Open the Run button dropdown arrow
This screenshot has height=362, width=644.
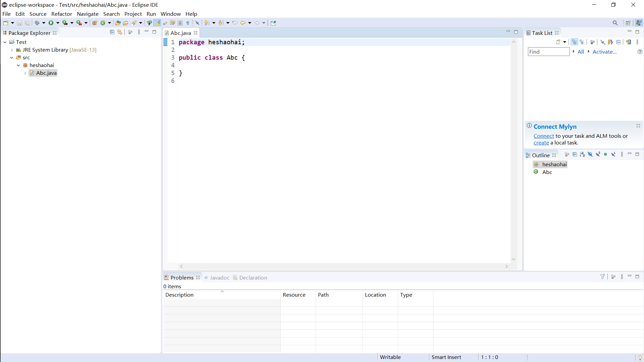58,23
